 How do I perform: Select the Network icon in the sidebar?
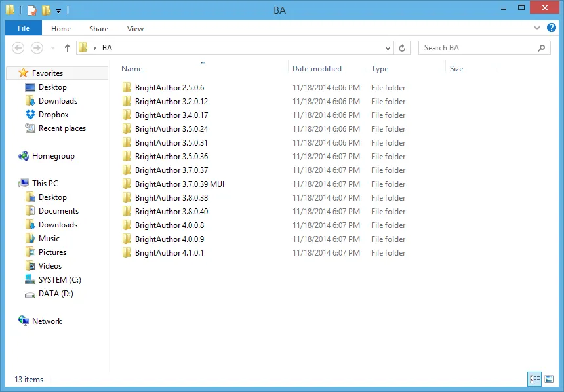[24, 321]
